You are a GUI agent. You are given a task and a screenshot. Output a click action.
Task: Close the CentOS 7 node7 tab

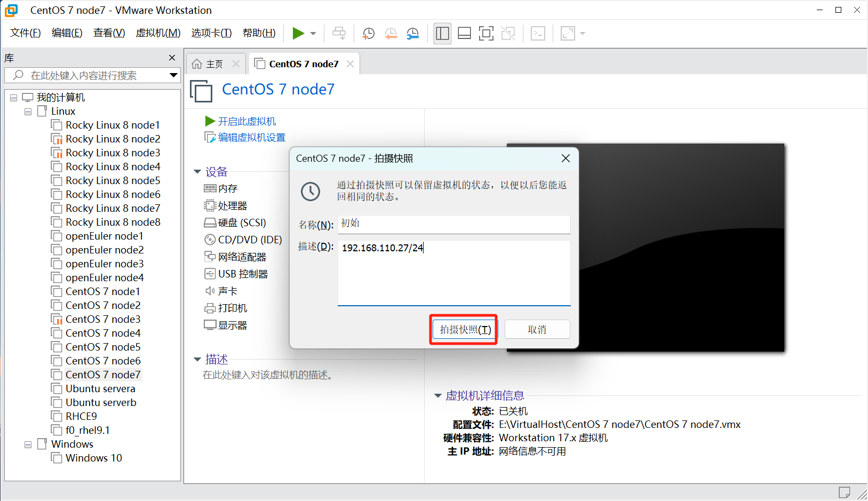(x=350, y=64)
